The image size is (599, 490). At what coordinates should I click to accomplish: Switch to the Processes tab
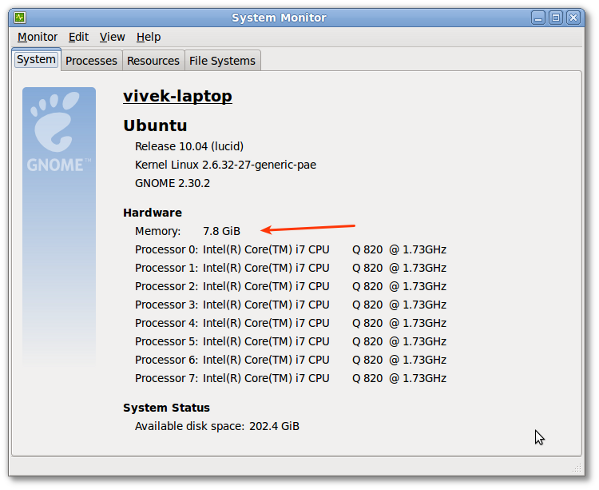[91, 61]
